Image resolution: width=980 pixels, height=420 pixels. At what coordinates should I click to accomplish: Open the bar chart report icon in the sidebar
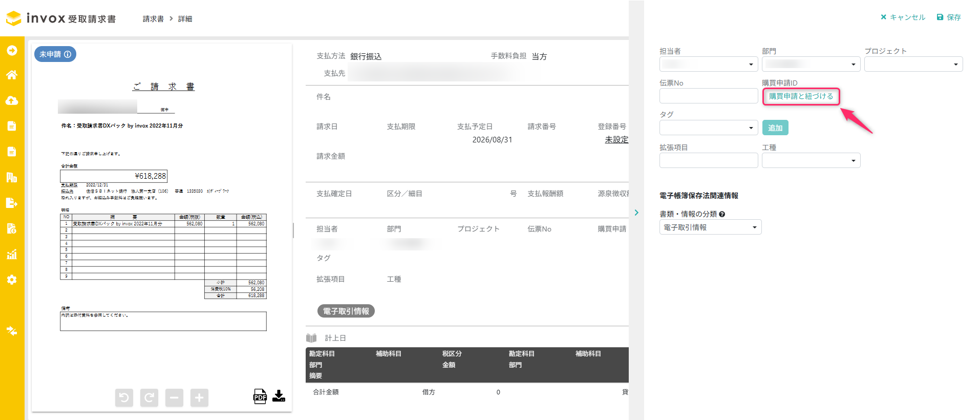[12, 254]
